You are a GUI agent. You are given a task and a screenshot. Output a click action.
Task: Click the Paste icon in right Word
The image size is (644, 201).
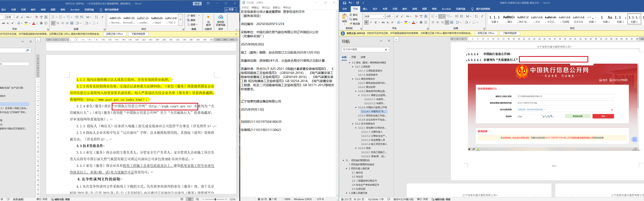345,17
